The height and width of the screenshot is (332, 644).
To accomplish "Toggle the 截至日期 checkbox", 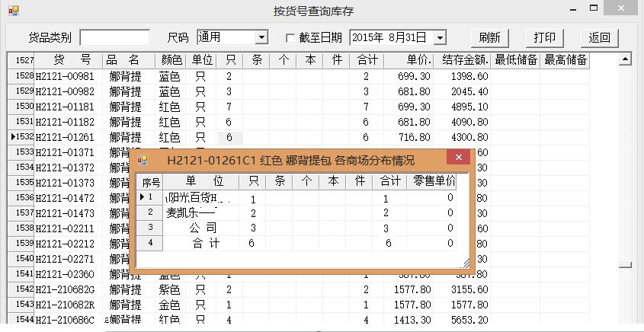I will point(290,37).
